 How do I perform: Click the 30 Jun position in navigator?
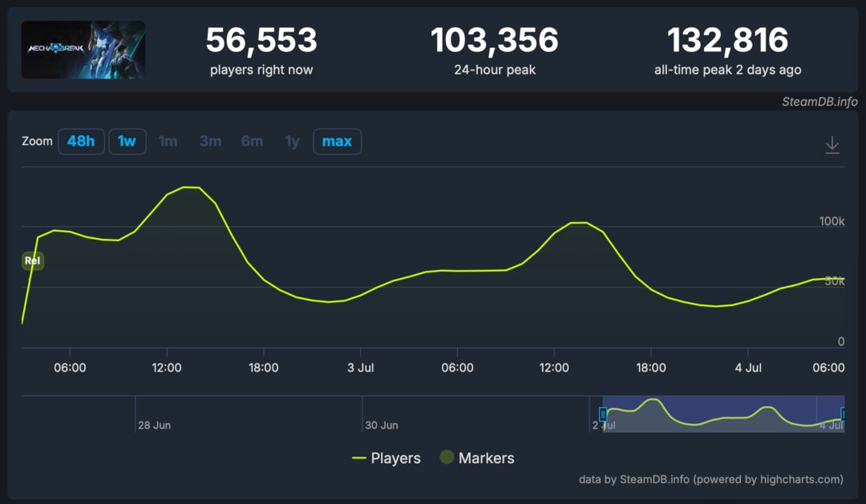[x=381, y=425]
